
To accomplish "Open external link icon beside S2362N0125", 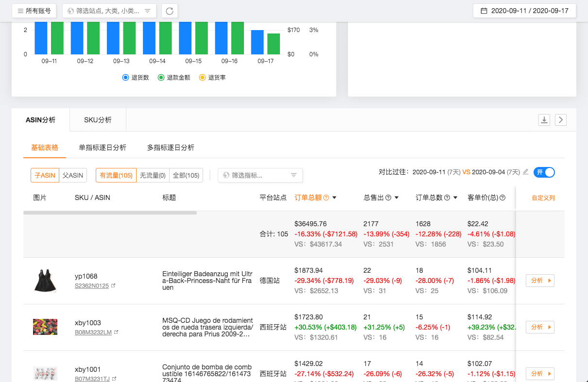I will click(113, 286).
